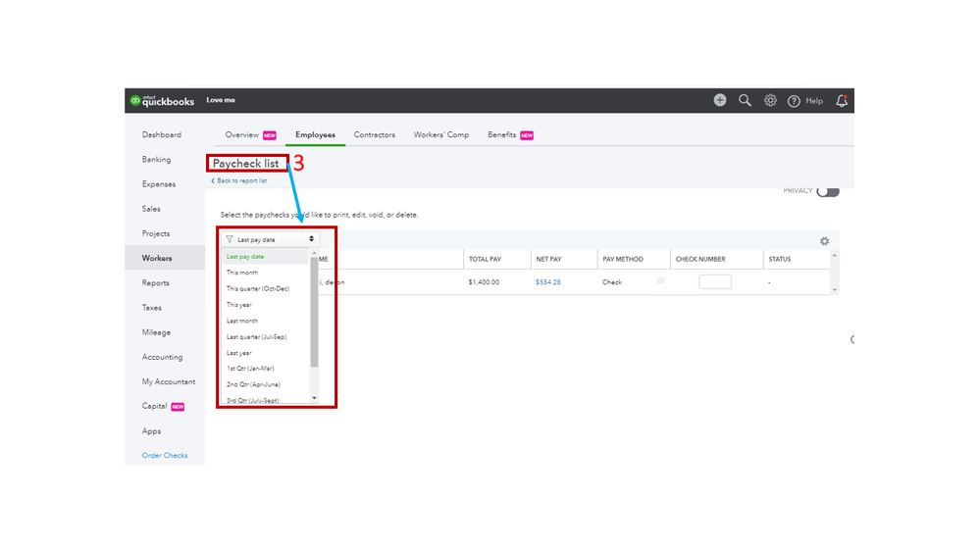The height and width of the screenshot is (551, 980).
Task: Click the Status column header
Action: pyautogui.click(x=779, y=259)
